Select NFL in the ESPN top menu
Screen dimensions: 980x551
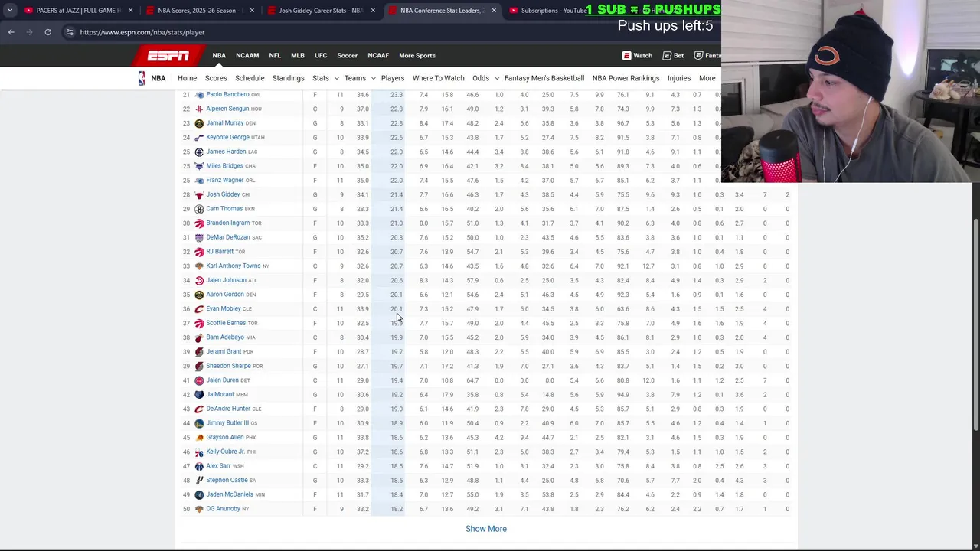pyautogui.click(x=275, y=55)
